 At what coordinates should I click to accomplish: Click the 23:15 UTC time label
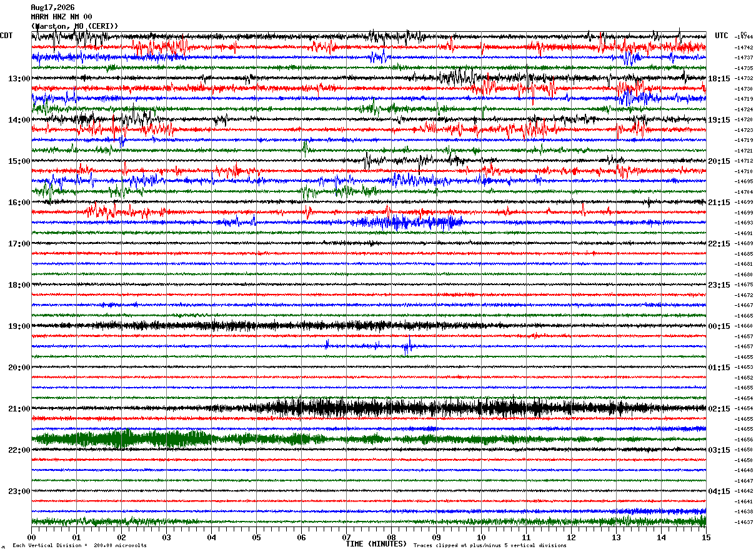tap(719, 285)
